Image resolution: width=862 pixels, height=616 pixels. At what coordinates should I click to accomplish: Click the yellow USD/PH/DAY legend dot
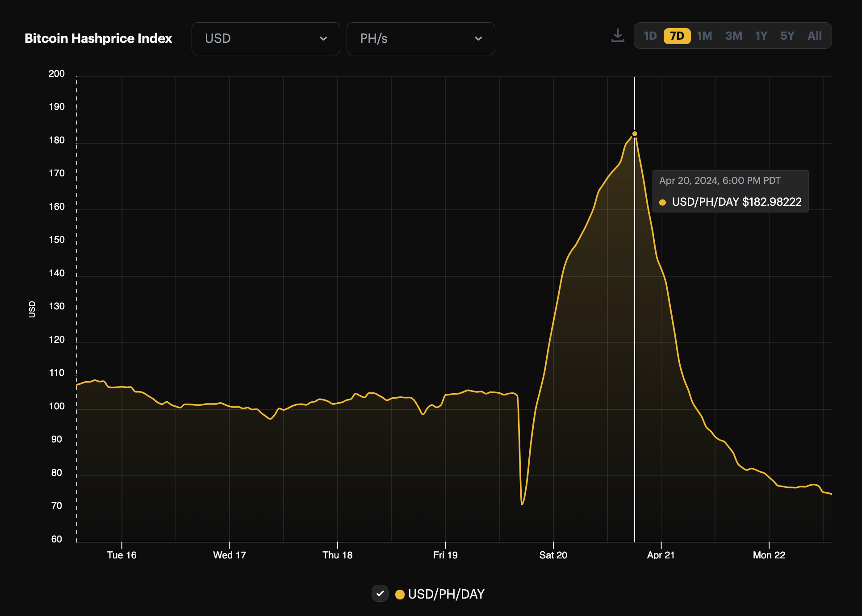[400, 594]
